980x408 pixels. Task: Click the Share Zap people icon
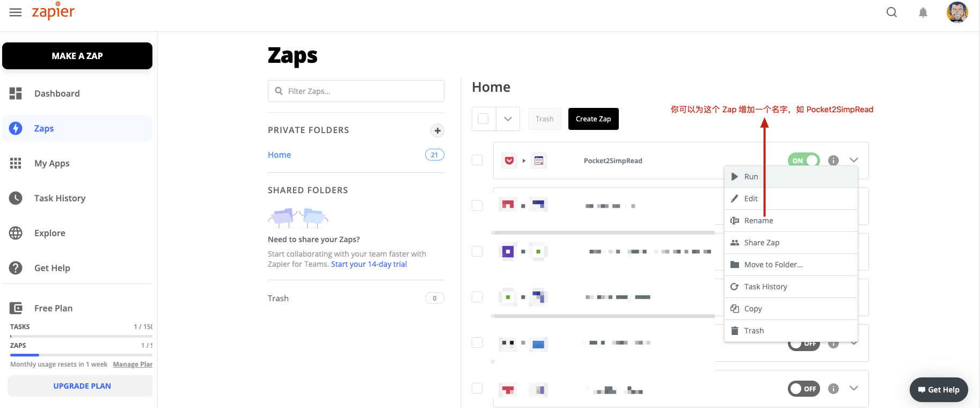pos(735,243)
